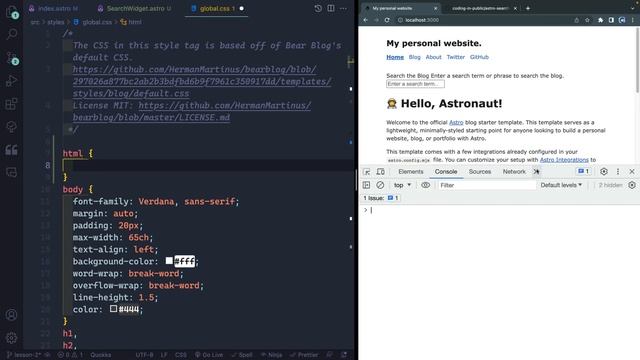Open the #fff background-color swatch picker
640x360 pixels.
(169, 260)
